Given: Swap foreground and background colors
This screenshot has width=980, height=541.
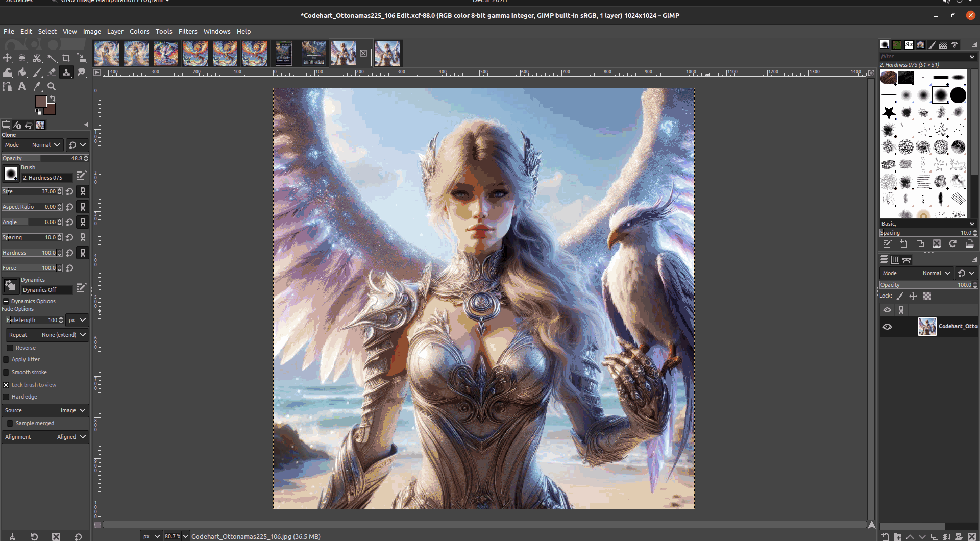Looking at the screenshot, I should click(x=53, y=99).
